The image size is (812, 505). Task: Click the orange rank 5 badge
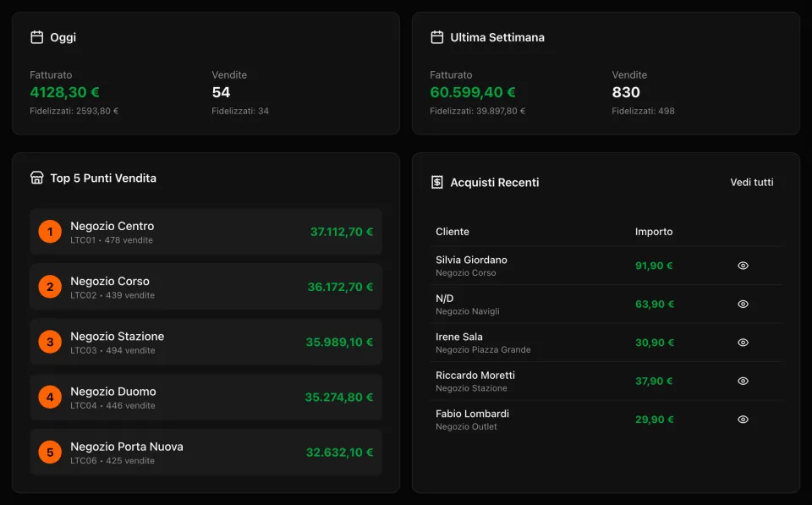[x=50, y=453]
